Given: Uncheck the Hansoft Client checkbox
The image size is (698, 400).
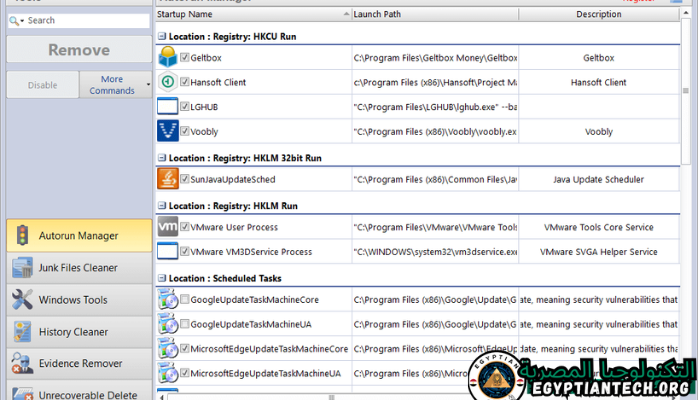Looking at the screenshot, I should pyautogui.click(x=185, y=81).
